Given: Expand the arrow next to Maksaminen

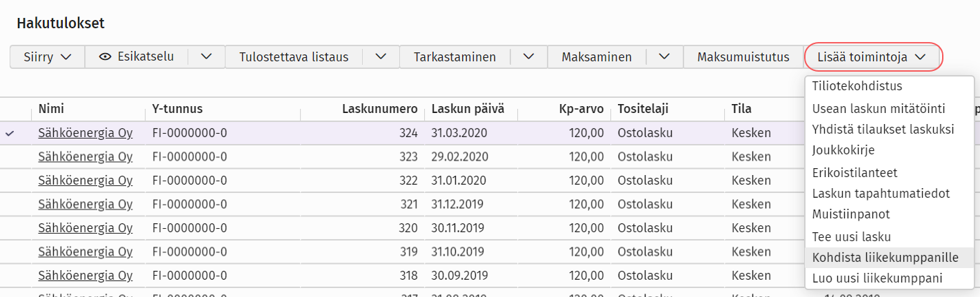Looking at the screenshot, I should coord(664,57).
